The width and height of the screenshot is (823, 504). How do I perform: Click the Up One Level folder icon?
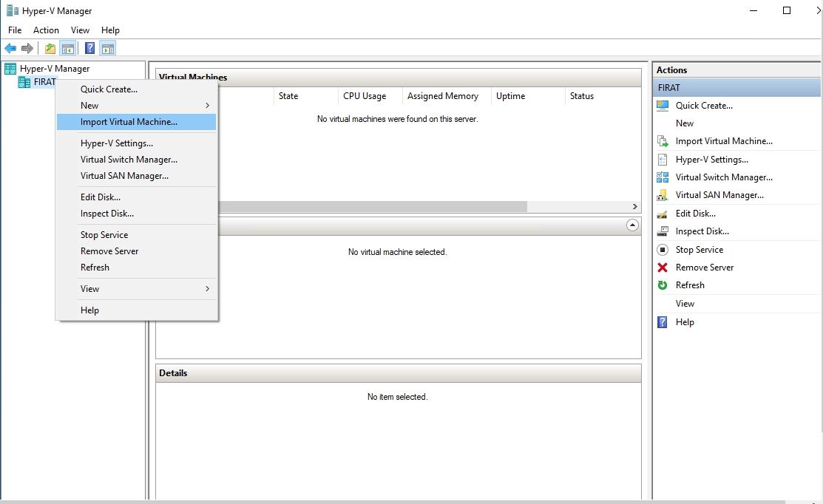point(50,49)
